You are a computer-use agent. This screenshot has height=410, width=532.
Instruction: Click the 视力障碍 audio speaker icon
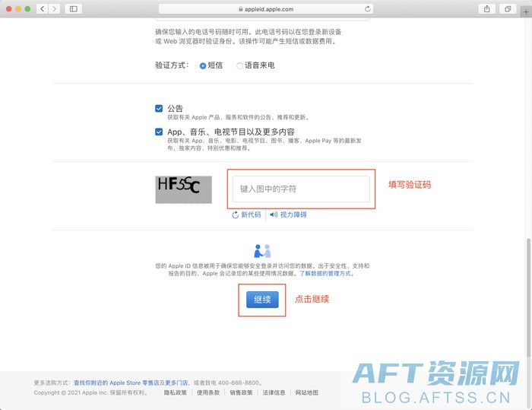click(274, 215)
